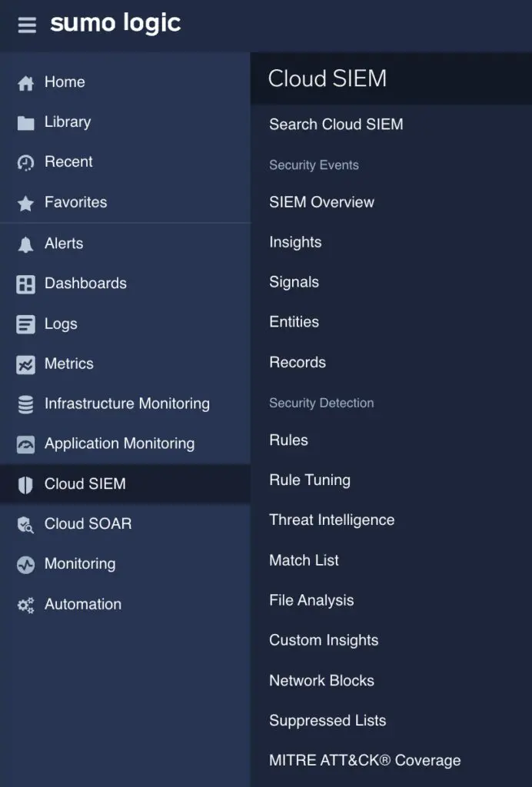Click the Automation gears icon
Image resolution: width=532 pixels, height=787 pixels.
[26, 605]
